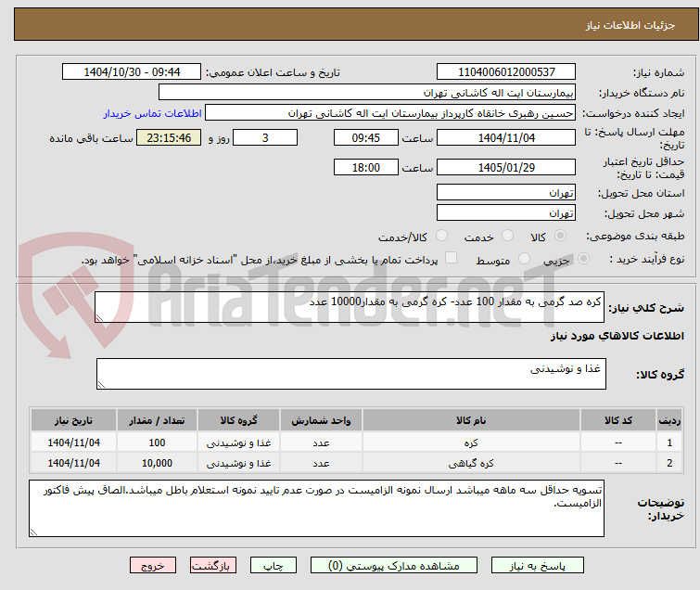Click the quantity cell showing 100

pos(157,442)
